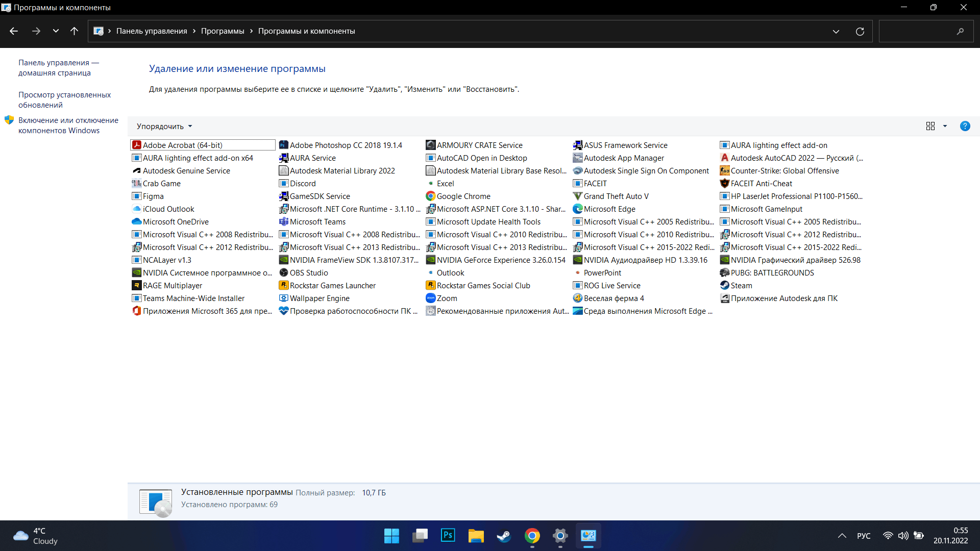Click the Панель управления breadcrumb
Screen dimensions: 980x551
152,31
